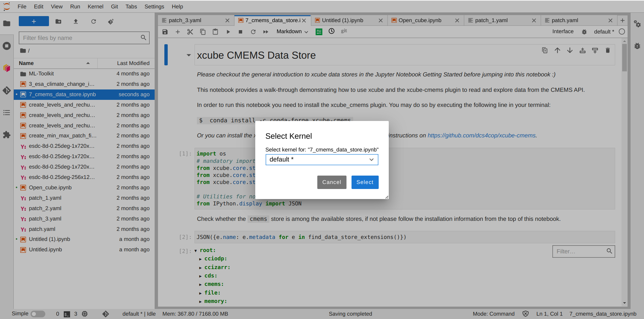This screenshot has height=319, width=644.
Task: Click the Git clone icon in file browser
Action: coord(111,21)
